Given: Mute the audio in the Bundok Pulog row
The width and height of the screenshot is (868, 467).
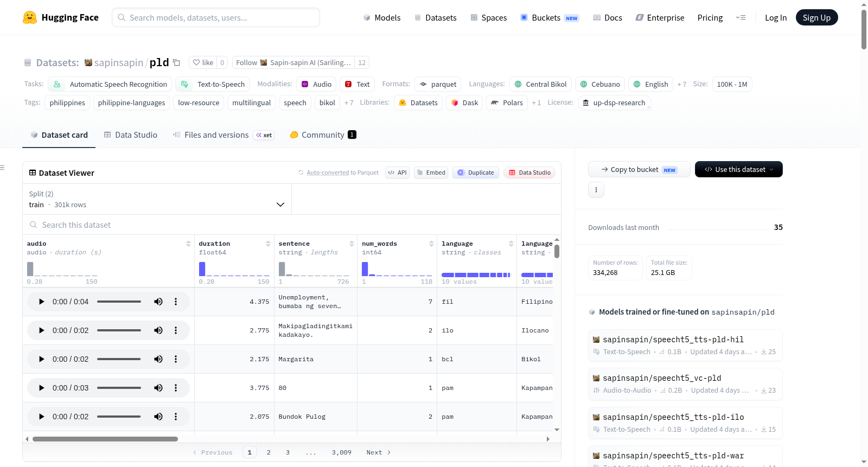Looking at the screenshot, I should tap(158, 417).
